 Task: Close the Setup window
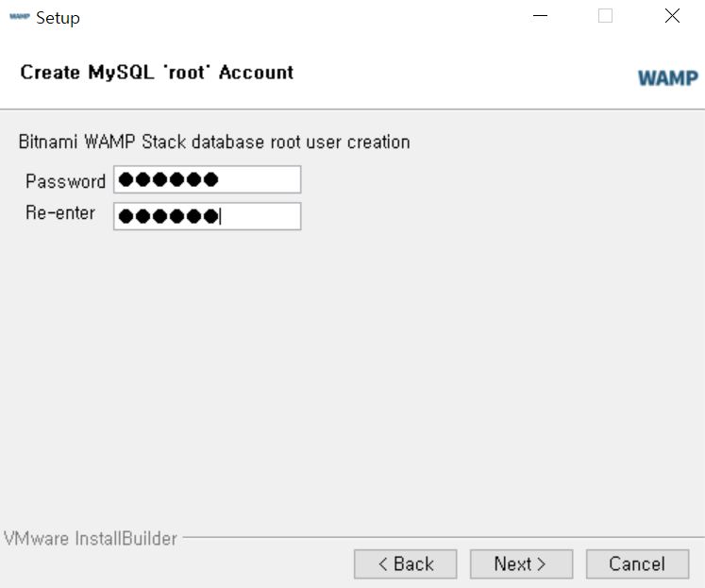(672, 16)
